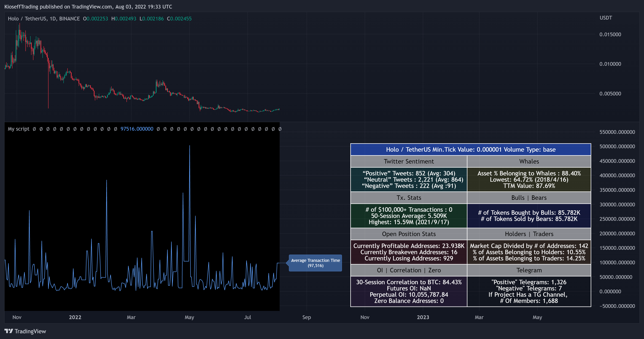This screenshot has width=644, height=339.
Task: Click Currently Profitable Addresses: 23.938K
Action: click(409, 246)
